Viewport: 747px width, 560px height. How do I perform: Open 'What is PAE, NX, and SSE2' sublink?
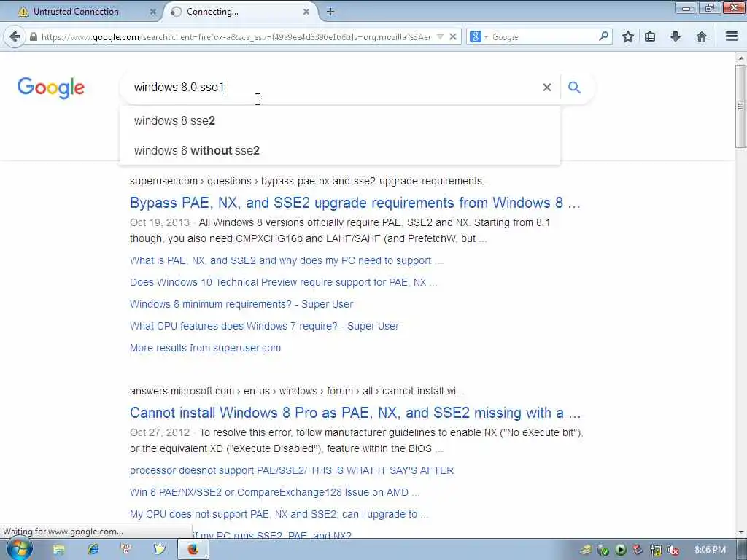tap(286, 260)
